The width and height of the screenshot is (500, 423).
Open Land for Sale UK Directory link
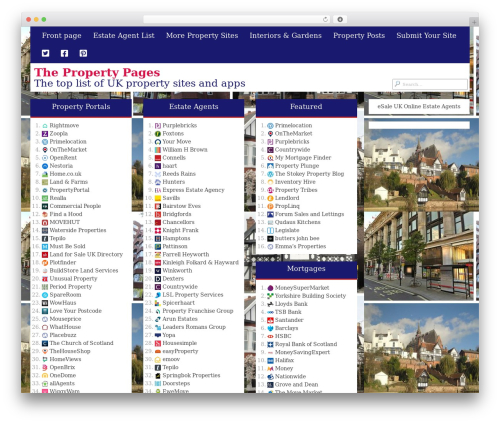click(86, 254)
